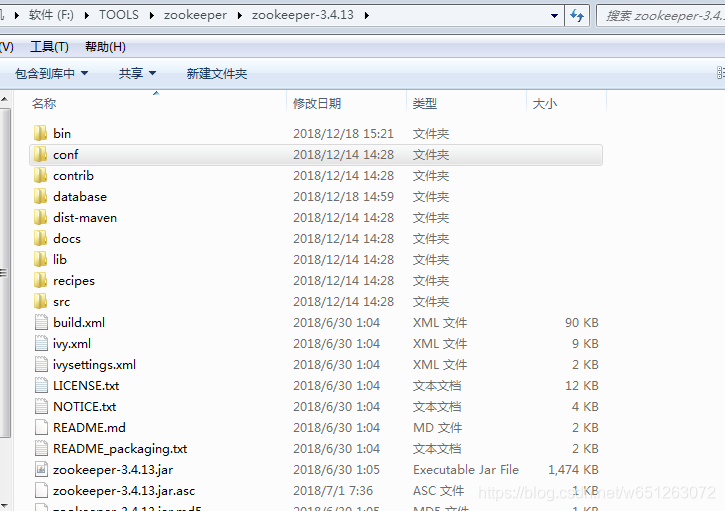
Task: Expand the arrow after zookeeper in path
Action: [240, 15]
